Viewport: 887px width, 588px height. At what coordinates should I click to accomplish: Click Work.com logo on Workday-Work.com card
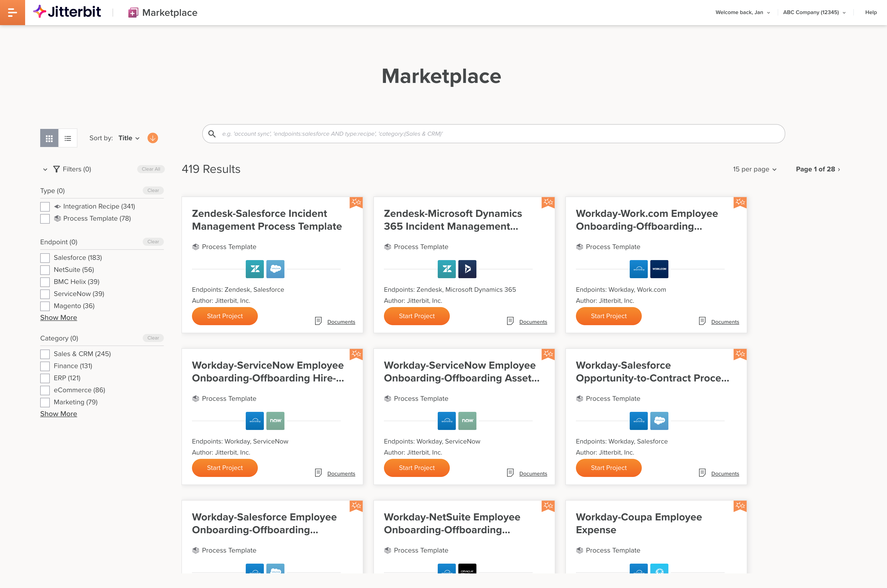pyautogui.click(x=659, y=269)
